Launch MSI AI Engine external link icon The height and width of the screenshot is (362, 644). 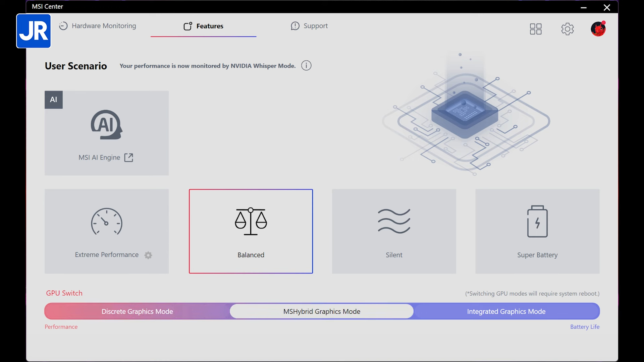pyautogui.click(x=128, y=158)
